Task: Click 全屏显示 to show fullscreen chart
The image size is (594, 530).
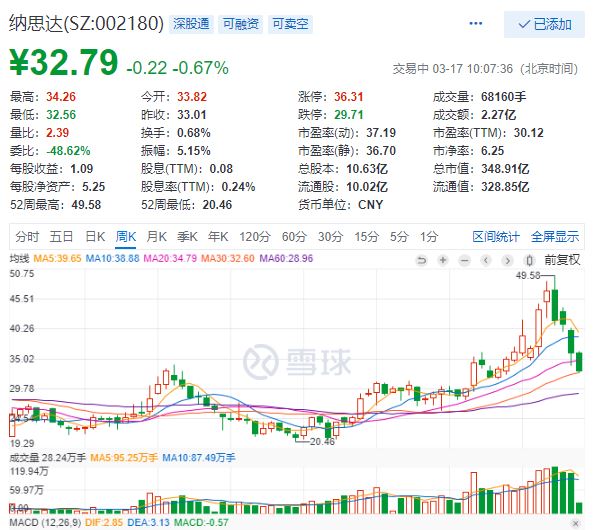Action: 555,237
